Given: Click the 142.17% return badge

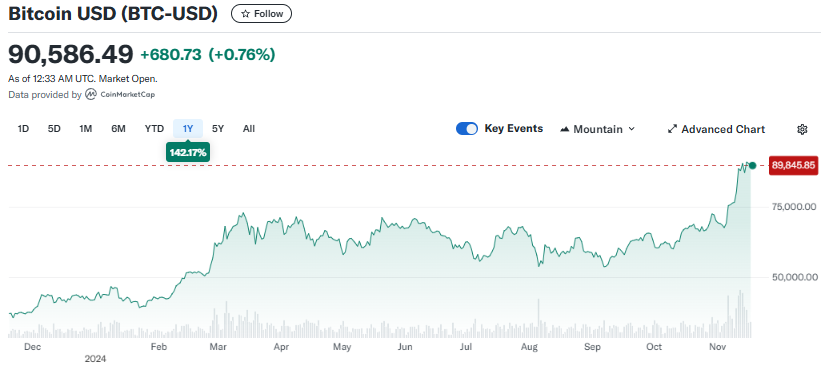Looking at the screenshot, I should (x=188, y=153).
